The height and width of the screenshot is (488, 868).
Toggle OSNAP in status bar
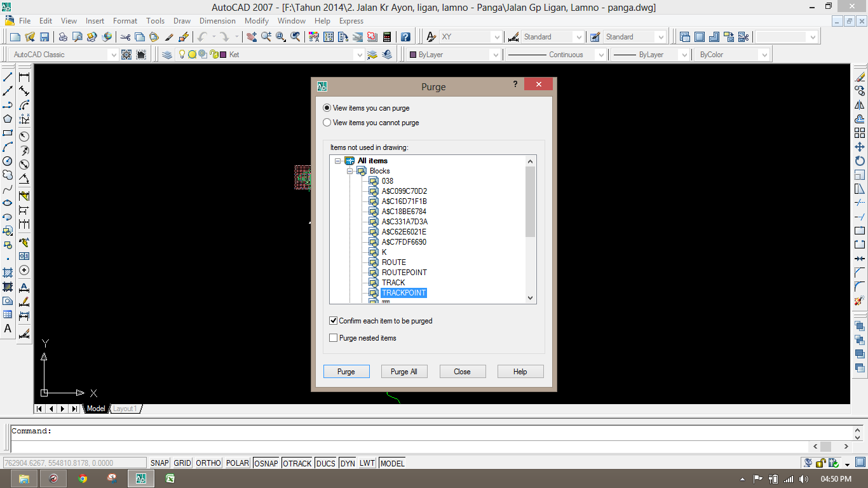click(266, 463)
